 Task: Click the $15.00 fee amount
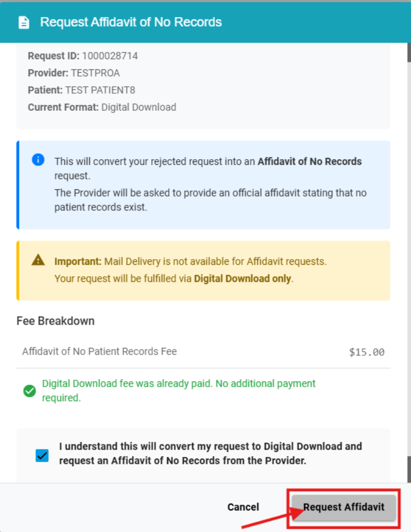tap(367, 352)
